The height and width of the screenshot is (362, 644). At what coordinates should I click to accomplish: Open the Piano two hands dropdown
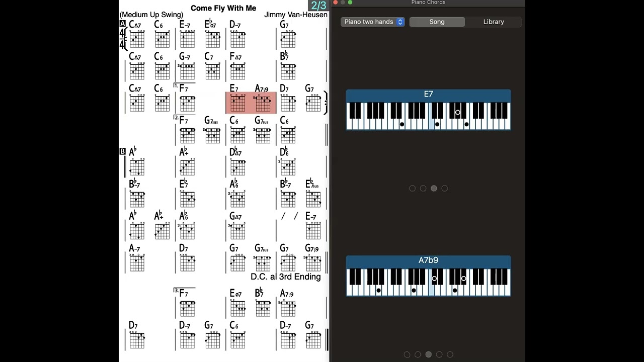tap(372, 22)
